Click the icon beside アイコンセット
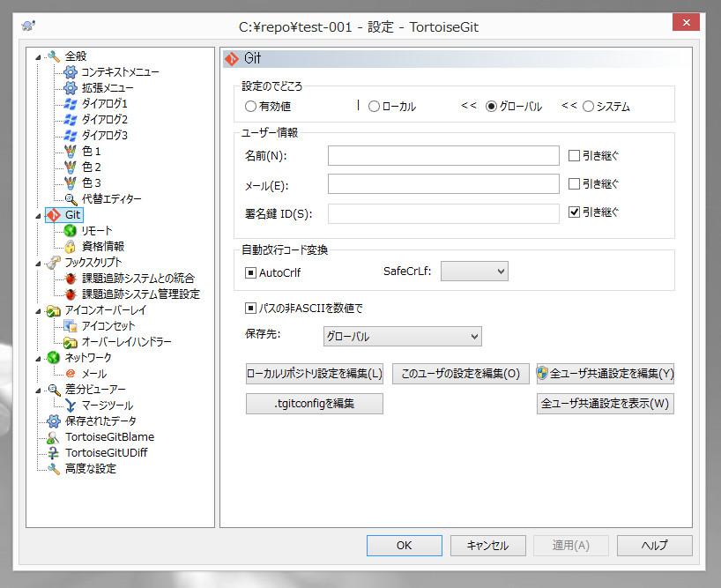This screenshot has height=588, width=721. pyautogui.click(x=70, y=326)
